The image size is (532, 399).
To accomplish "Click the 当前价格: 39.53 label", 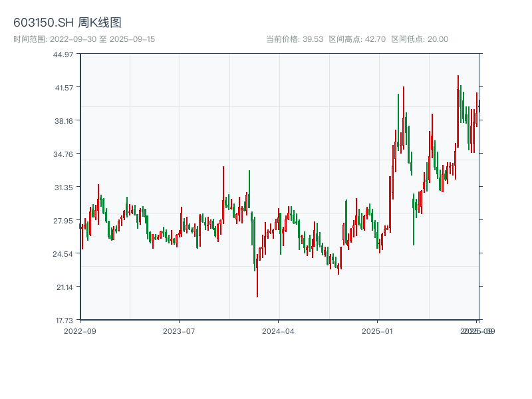I will coord(295,39).
